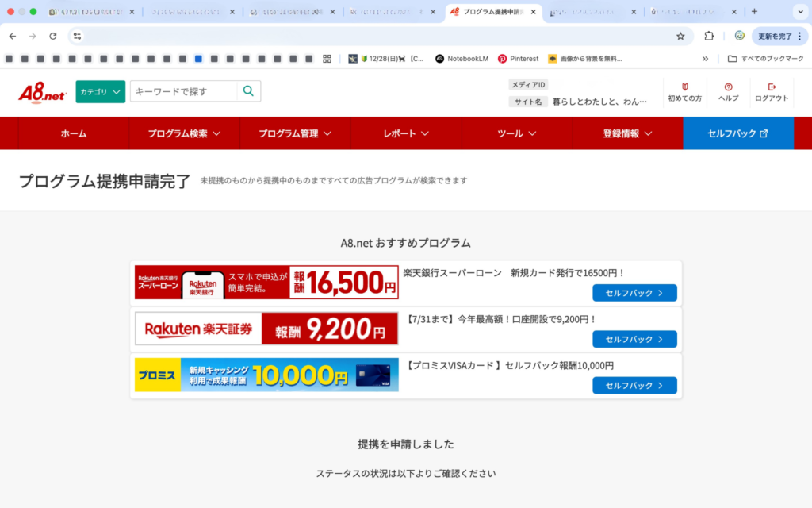Go back with browser back arrow
Image resolution: width=812 pixels, height=508 pixels.
(x=13, y=37)
